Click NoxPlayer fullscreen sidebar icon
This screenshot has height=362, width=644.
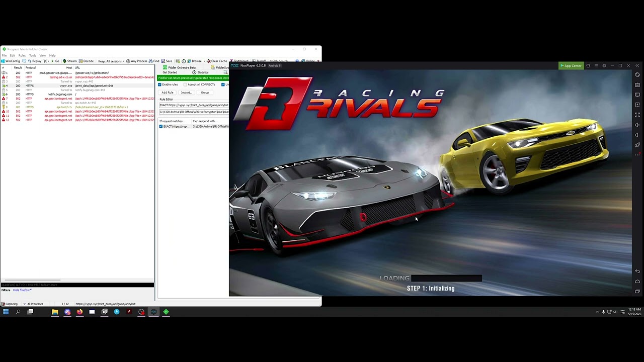pyautogui.click(x=637, y=115)
